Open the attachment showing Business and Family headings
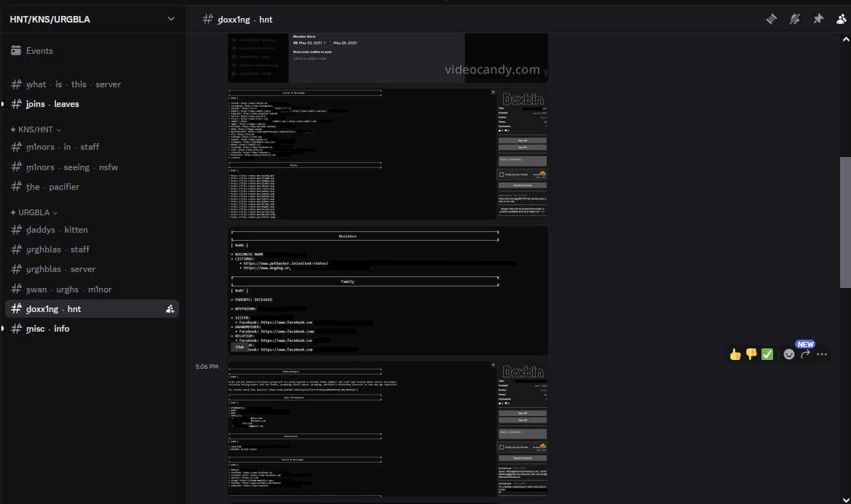The image size is (851, 504). (x=388, y=290)
